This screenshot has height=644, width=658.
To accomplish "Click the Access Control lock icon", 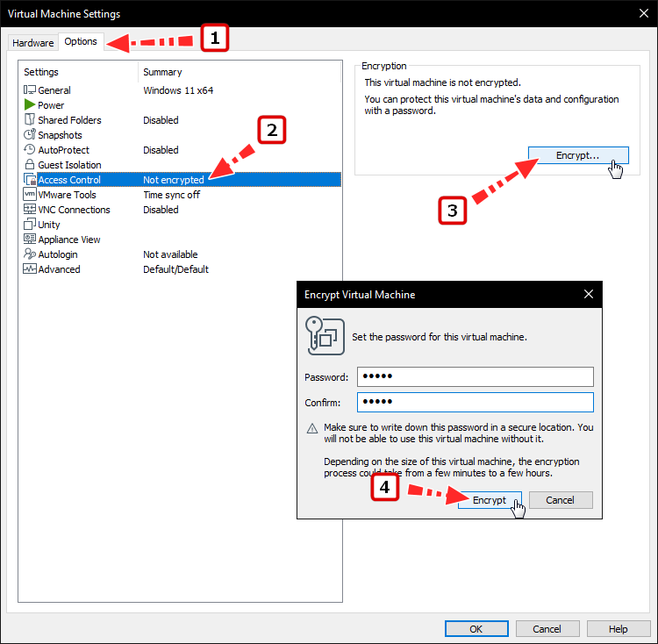I will 30,179.
